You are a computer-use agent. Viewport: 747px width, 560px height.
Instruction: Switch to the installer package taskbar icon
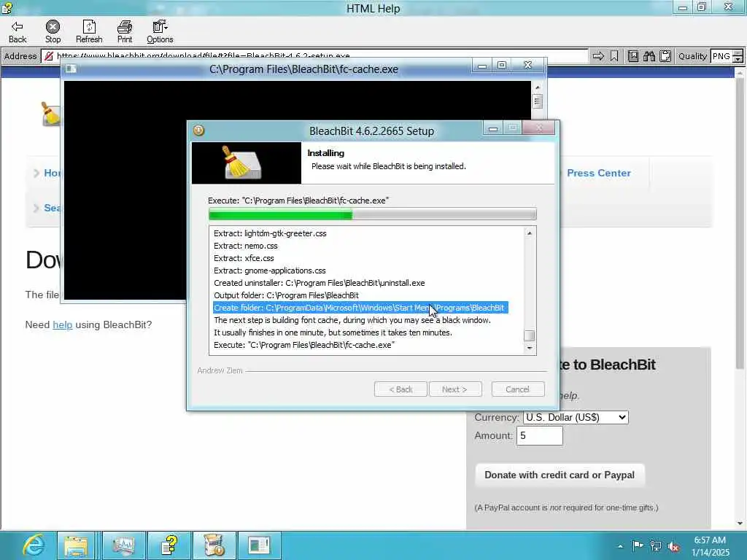click(214, 545)
